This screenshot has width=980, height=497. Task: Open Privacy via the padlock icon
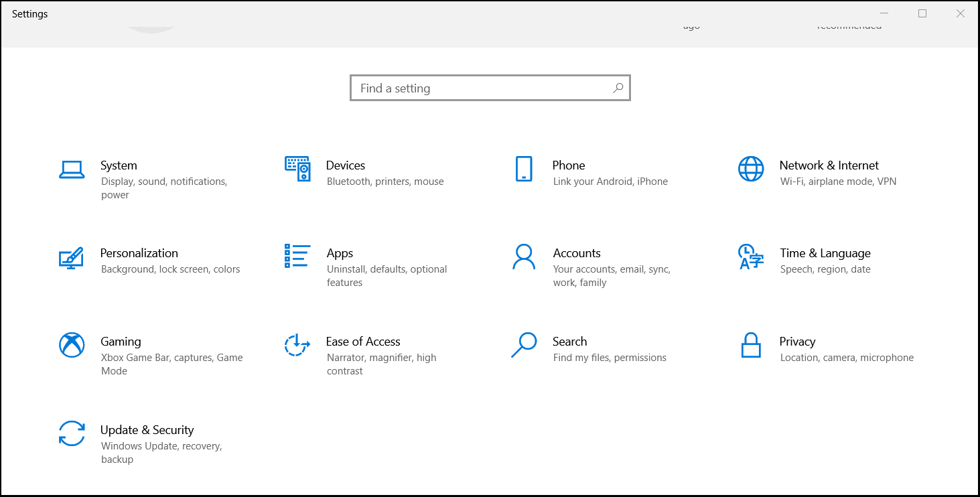coord(751,346)
